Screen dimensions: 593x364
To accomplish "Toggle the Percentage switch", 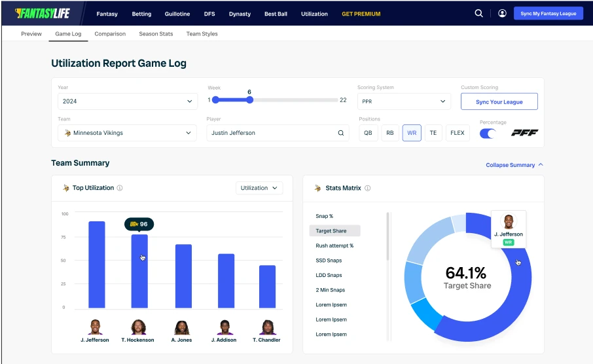I will tap(488, 133).
